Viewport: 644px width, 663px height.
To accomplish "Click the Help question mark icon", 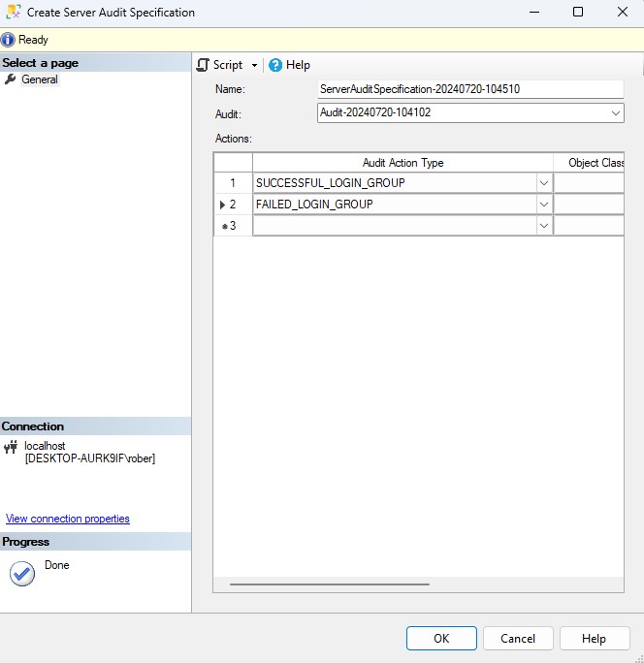I will [275, 65].
